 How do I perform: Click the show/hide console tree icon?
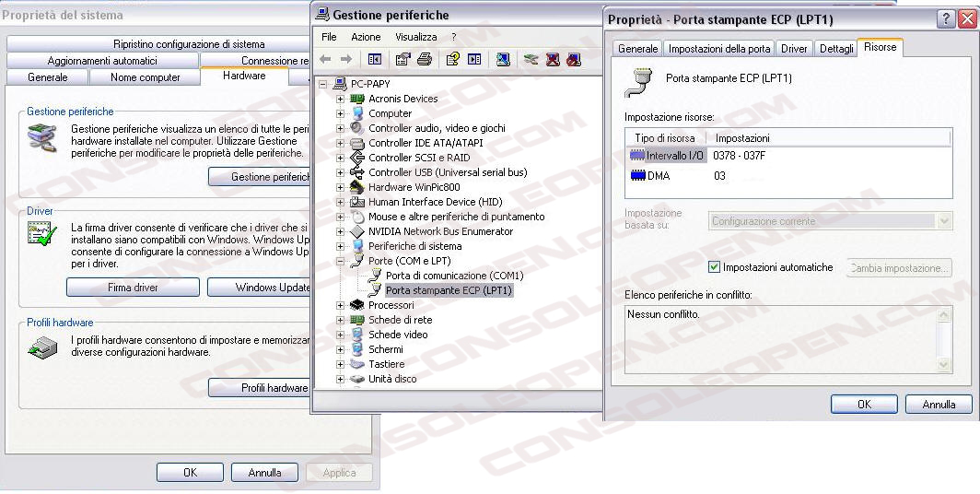click(x=375, y=59)
